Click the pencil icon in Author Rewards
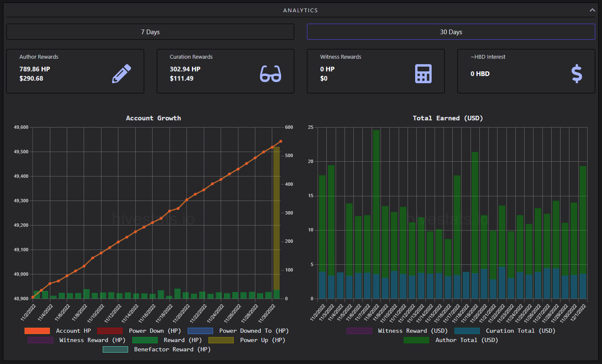 point(121,74)
